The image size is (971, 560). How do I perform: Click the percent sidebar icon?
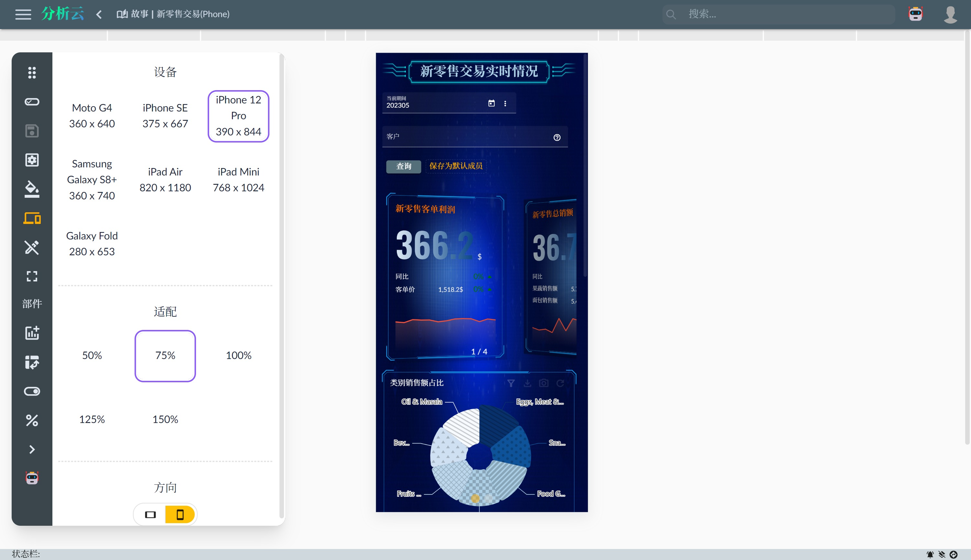pos(32,420)
